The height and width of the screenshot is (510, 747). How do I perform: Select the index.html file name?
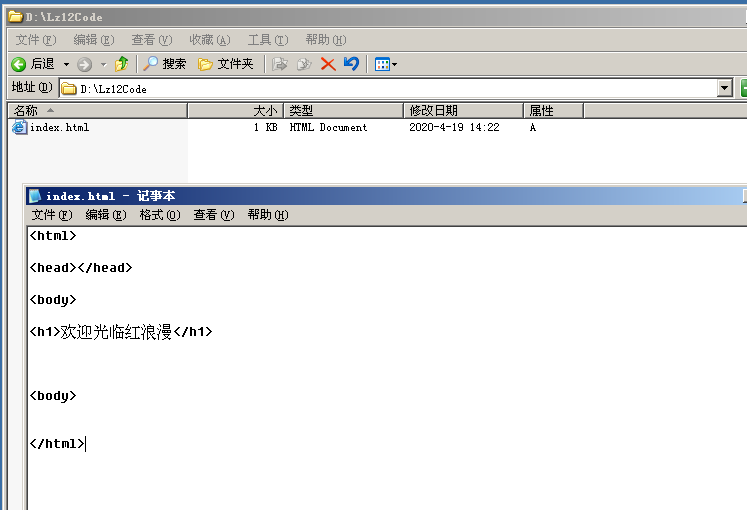tap(60, 127)
